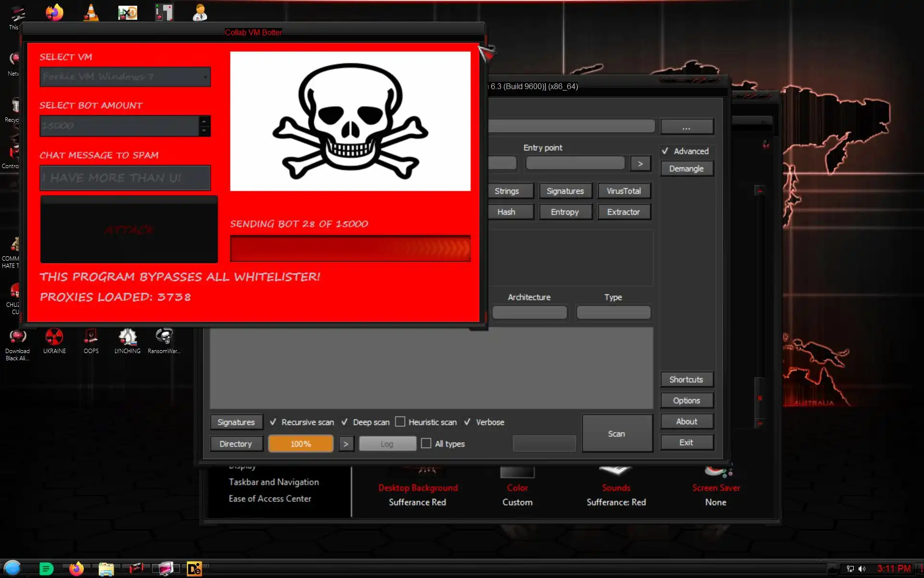Click the Start orb button
The width and height of the screenshot is (924, 578).
13,568
